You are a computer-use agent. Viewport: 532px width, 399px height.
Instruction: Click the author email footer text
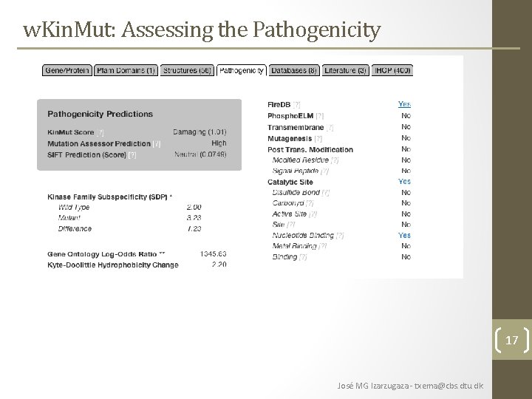(410, 386)
